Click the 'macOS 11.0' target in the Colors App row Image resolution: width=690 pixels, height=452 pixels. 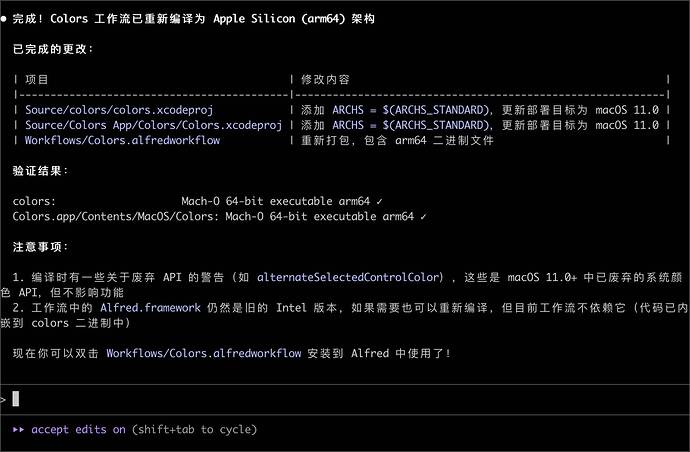[x=627, y=125]
